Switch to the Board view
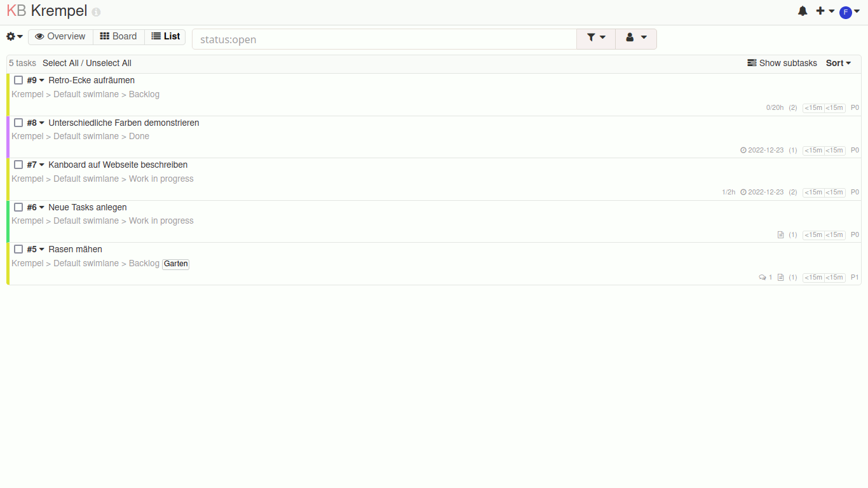The image size is (868, 488). (118, 37)
